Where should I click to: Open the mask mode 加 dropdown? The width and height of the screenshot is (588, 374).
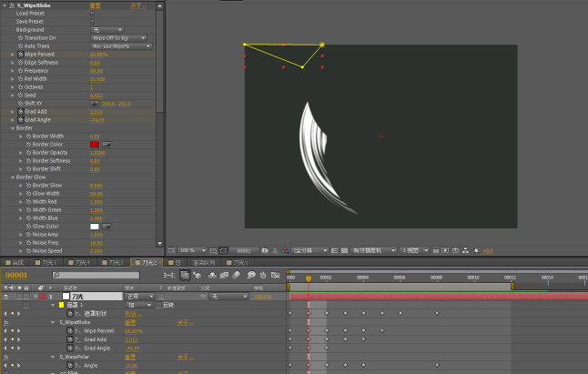pyautogui.click(x=139, y=305)
